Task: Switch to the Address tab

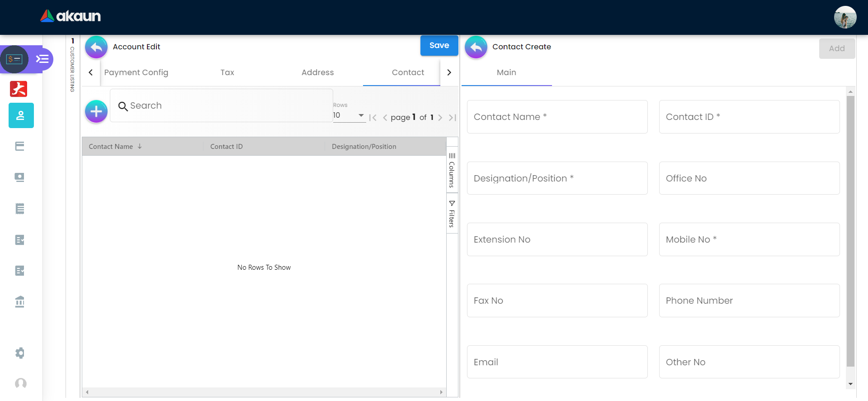Action: coord(317,72)
